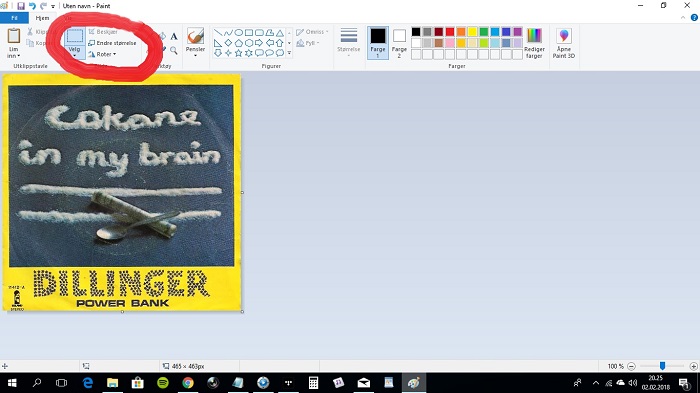Viewport: 700px width, 393px height.
Task: Click the zoom-in plus button
Action: [x=693, y=366]
